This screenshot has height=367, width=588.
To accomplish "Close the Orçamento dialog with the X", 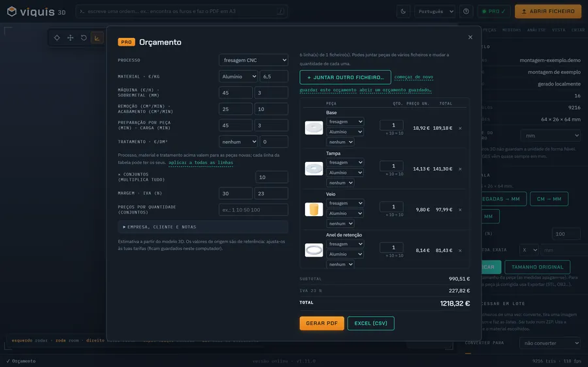I will (x=470, y=37).
